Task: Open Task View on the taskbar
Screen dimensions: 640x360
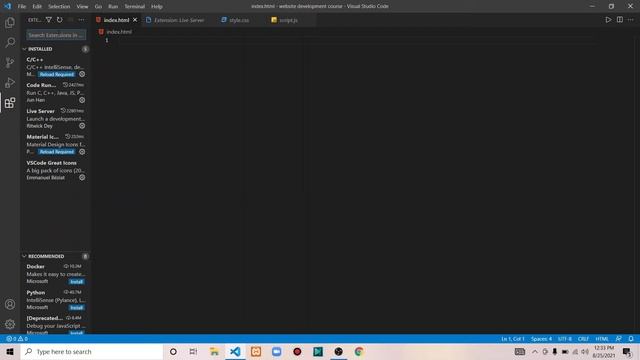Action: pos(193,351)
